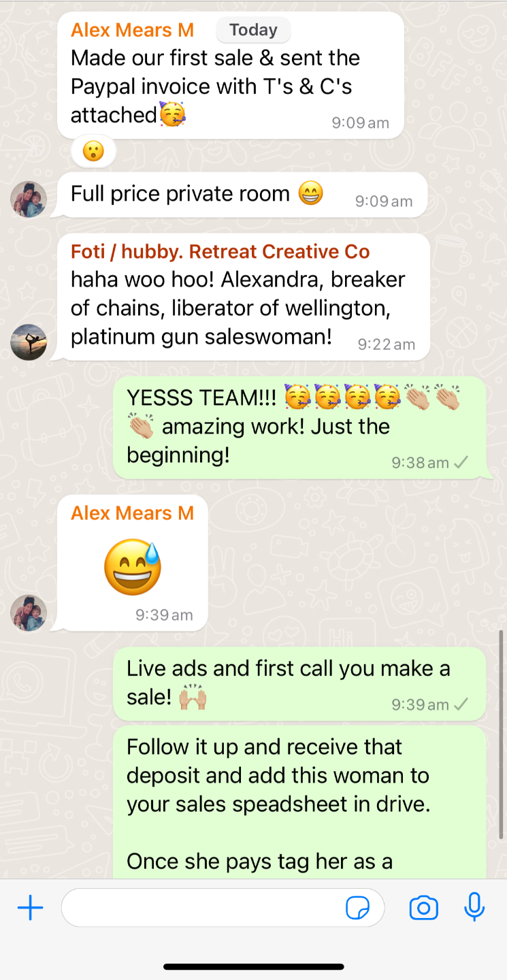Tap Foti's yoga pose profile avatar
This screenshot has height=980, width=507.
tap(29, 342)
